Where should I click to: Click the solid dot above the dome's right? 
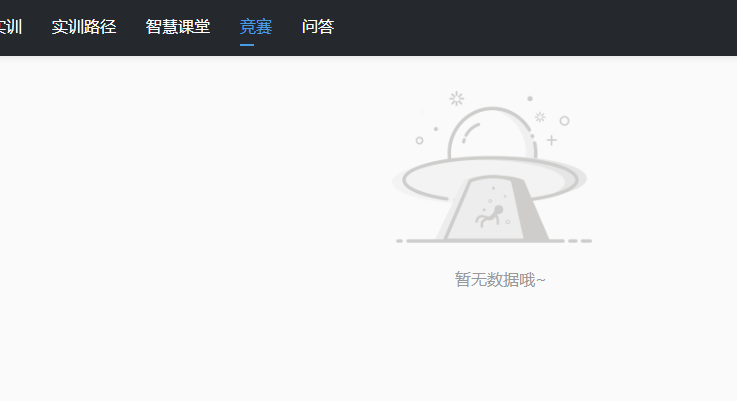tap(530, 99)
